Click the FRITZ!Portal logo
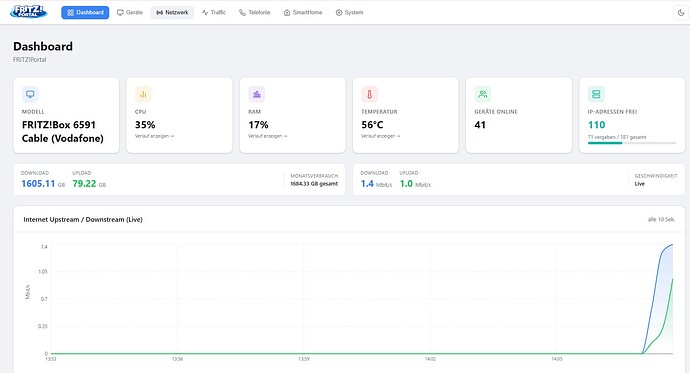690x373 pixels. (29, 11)
